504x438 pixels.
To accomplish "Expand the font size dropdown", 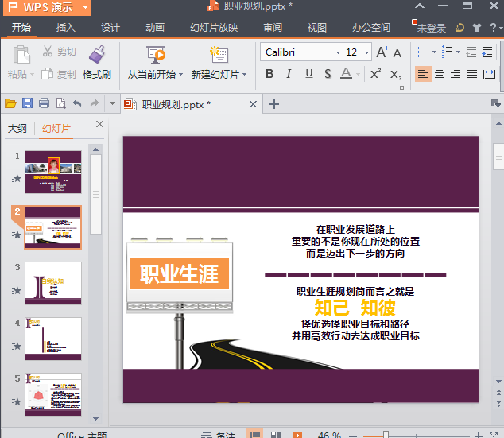I will (x=366, y=52).
